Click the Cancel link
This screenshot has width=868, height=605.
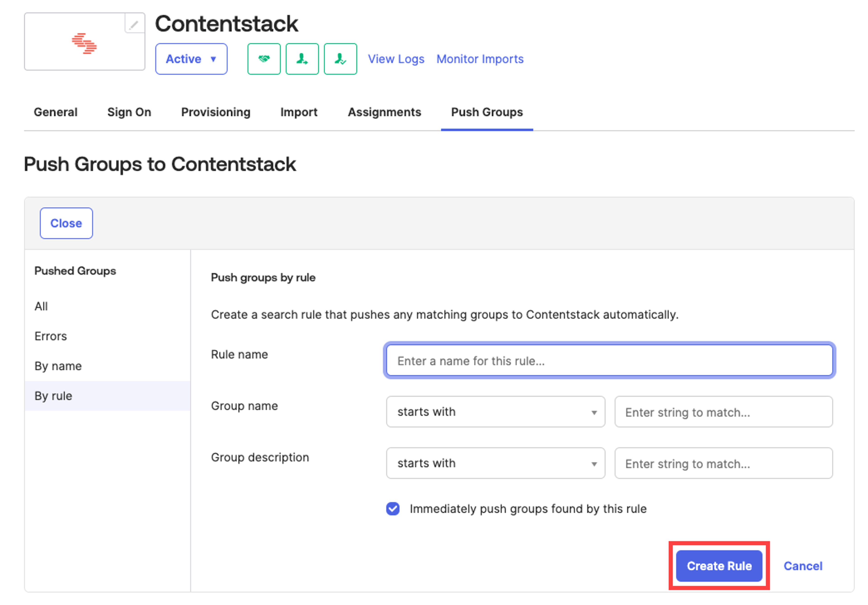pyautogui.click(x=803, y=566)
